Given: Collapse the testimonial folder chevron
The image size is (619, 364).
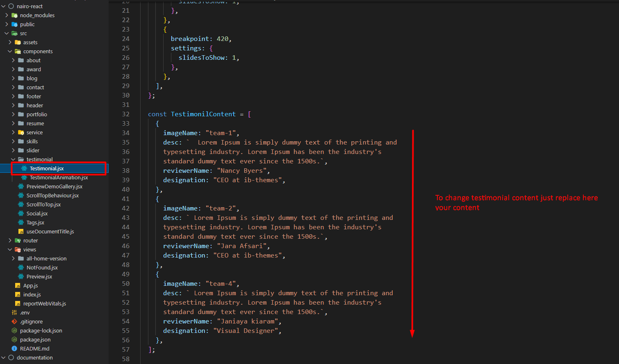Looking at the screenshot, I should coord(13,159).
